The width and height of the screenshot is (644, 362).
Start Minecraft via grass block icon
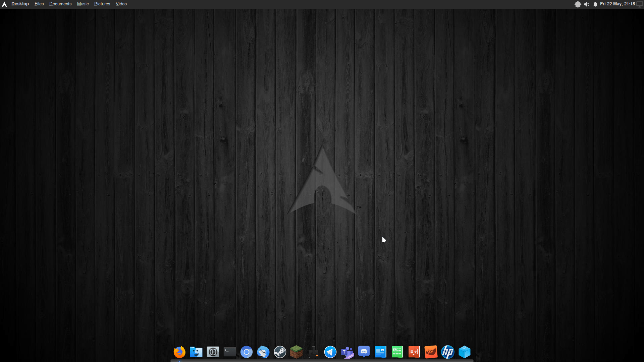[297, 352]
